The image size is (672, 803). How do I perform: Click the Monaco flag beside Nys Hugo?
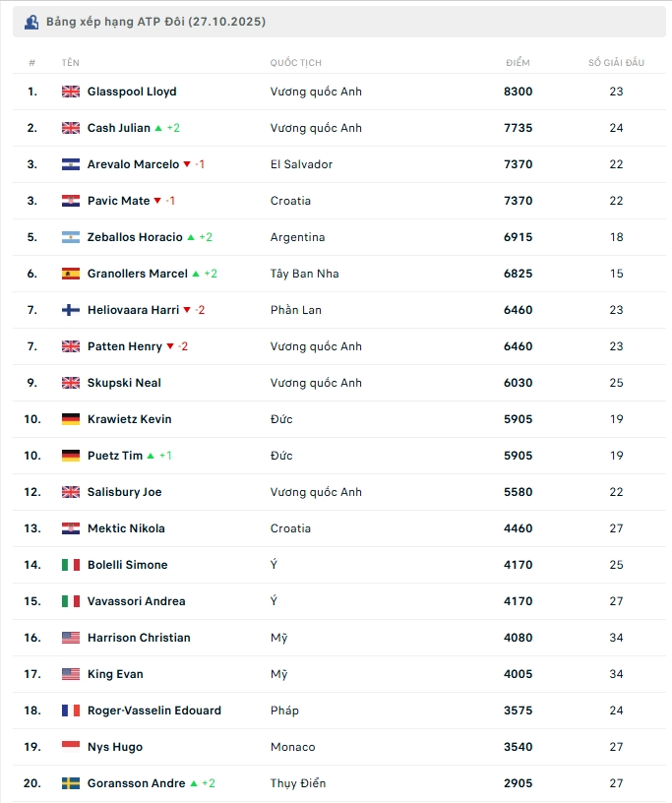[x=71, y=747]
